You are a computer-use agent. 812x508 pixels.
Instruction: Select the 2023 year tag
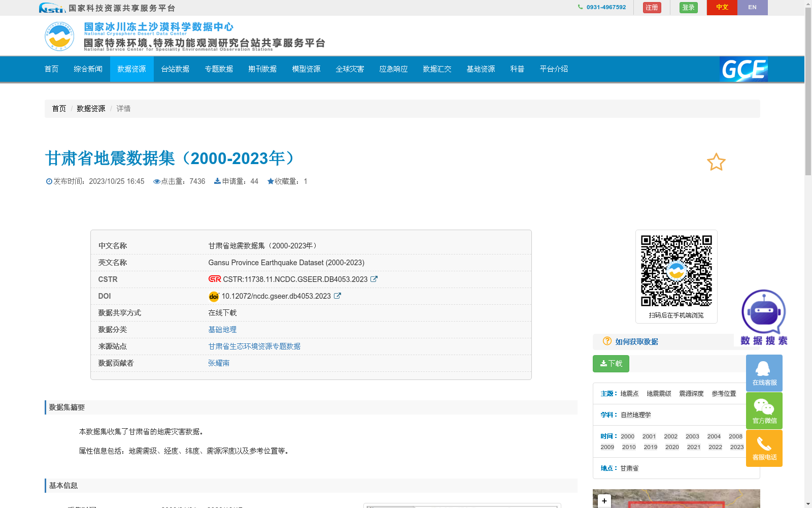(x=737, y=447)
